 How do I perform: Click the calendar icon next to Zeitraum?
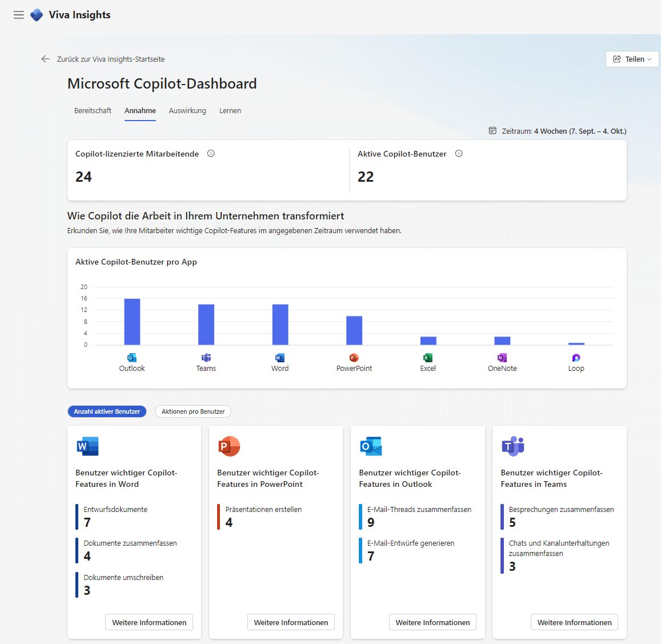tap(492, 131)
